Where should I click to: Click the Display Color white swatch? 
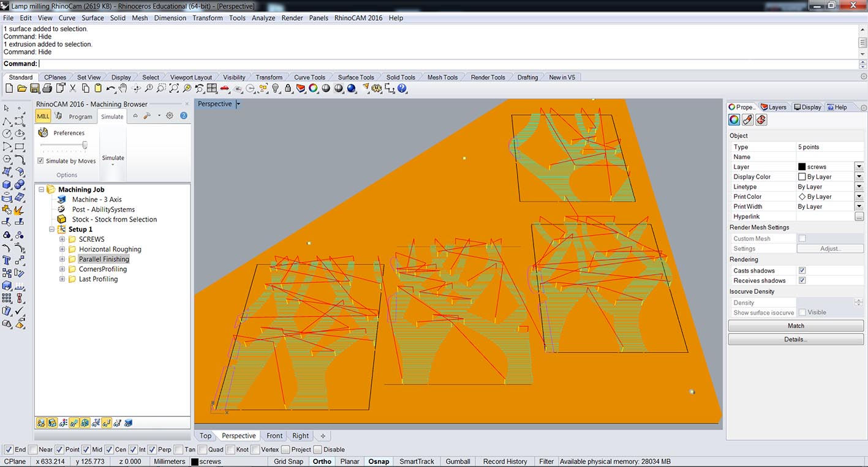pos(802,176)
